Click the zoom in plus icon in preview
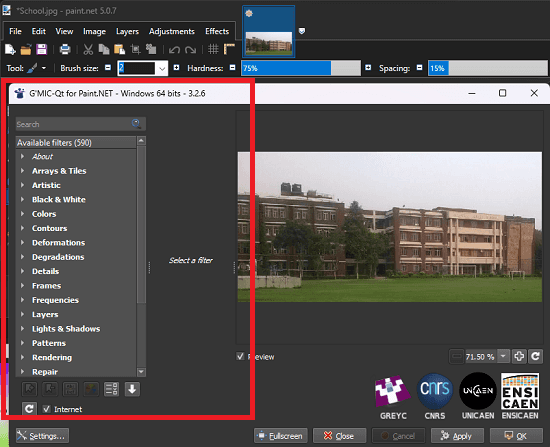 [x=519, y=356]
